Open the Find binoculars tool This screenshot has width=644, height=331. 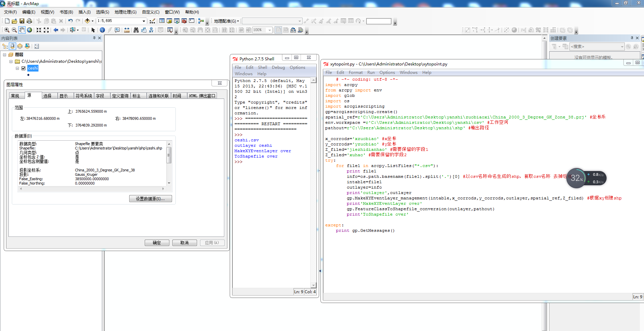(x=136, y=30)
